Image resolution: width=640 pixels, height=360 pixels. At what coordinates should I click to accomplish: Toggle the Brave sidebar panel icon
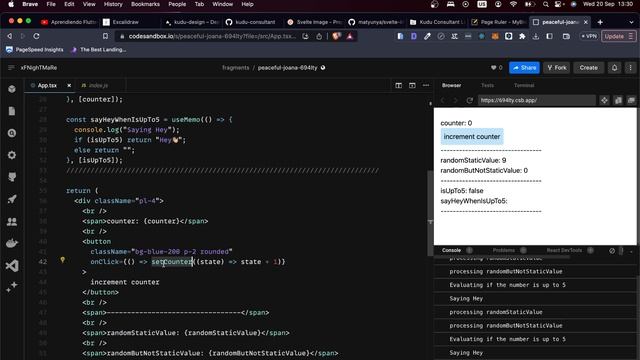click(549, 36)
